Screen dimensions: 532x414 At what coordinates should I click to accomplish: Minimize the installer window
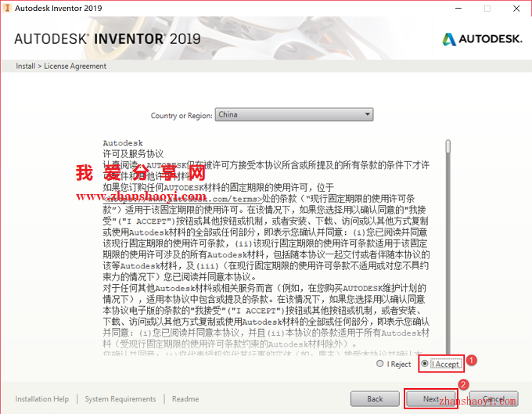pos(458,9)
